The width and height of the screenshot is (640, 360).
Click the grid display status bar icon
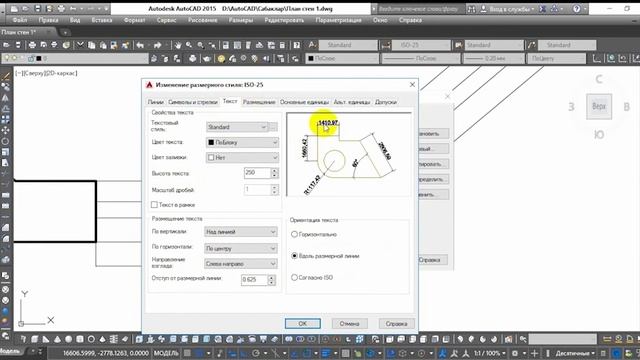(x=187, y=353)
